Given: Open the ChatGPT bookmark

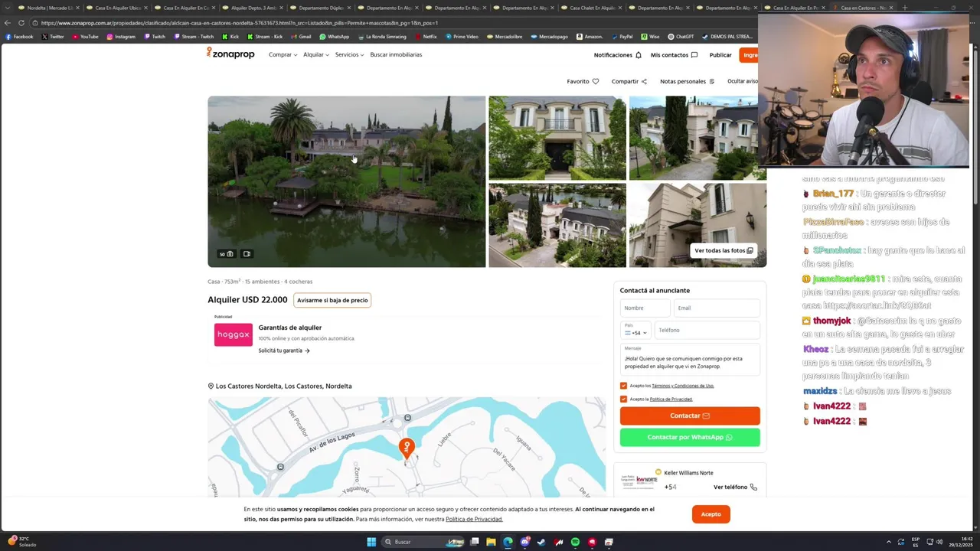Looking at the screenshot, I should pyautogui.click(x=681, y=37).
